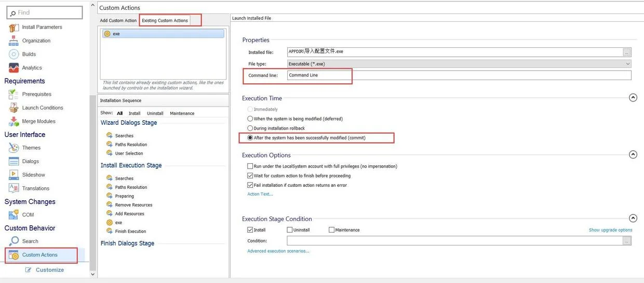This screenshot has width=644, height=283.
Task: Open Merge Modules page icon
Action: [x=14, y=121]
